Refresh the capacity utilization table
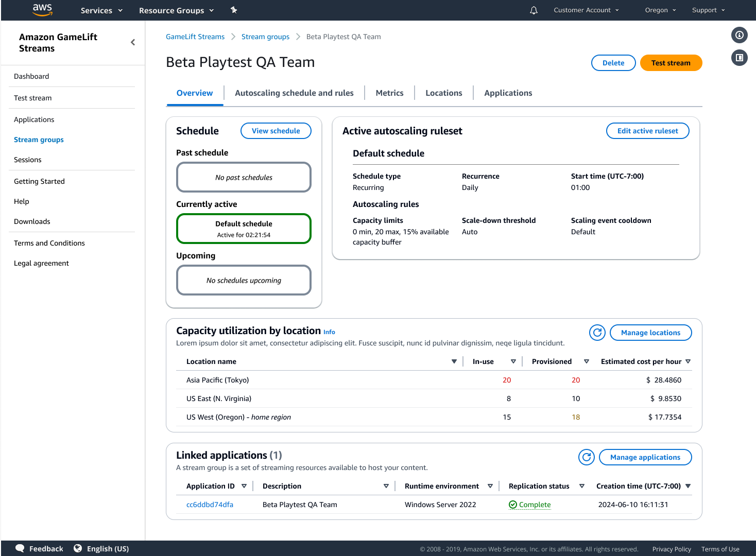Screen dimensions: 756x556 (x=597, y=333)
